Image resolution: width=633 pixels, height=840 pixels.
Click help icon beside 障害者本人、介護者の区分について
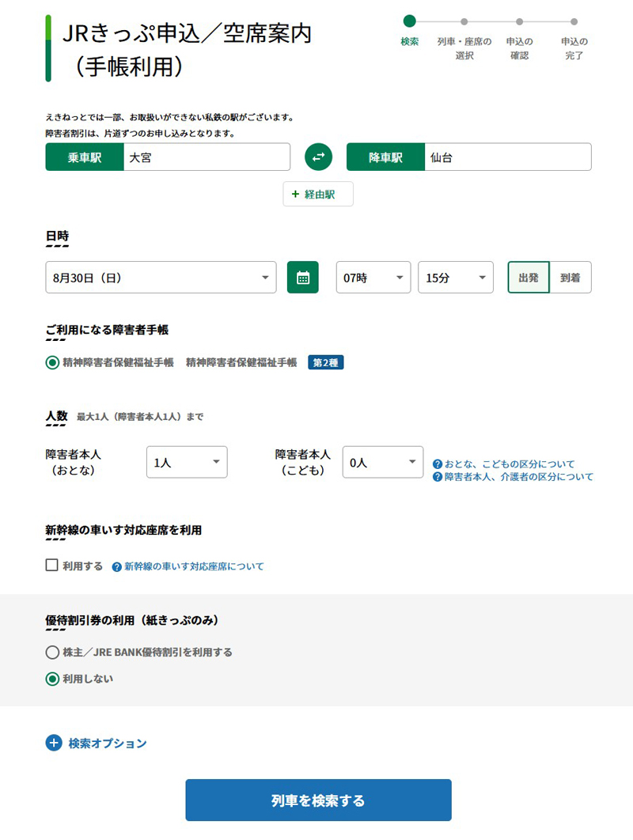click(x=438, y=477)
